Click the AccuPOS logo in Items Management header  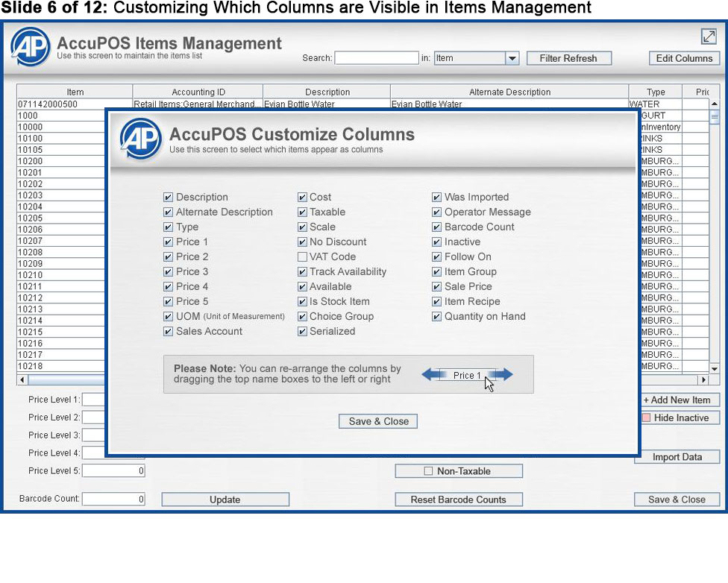pos(30,46)
